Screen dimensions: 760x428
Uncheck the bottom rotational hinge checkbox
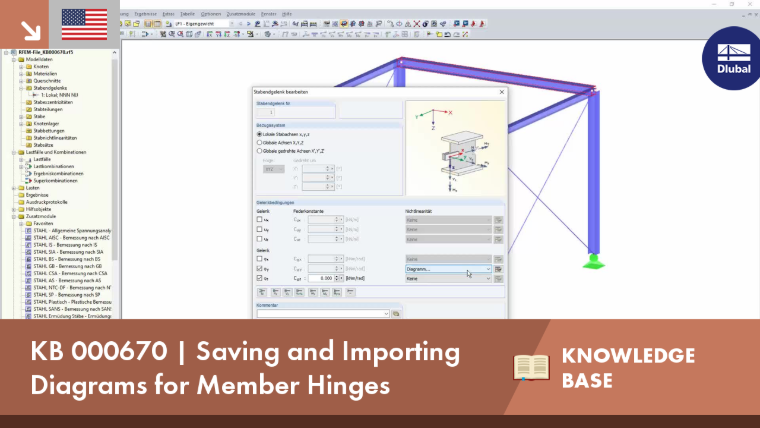coord(259,278)
